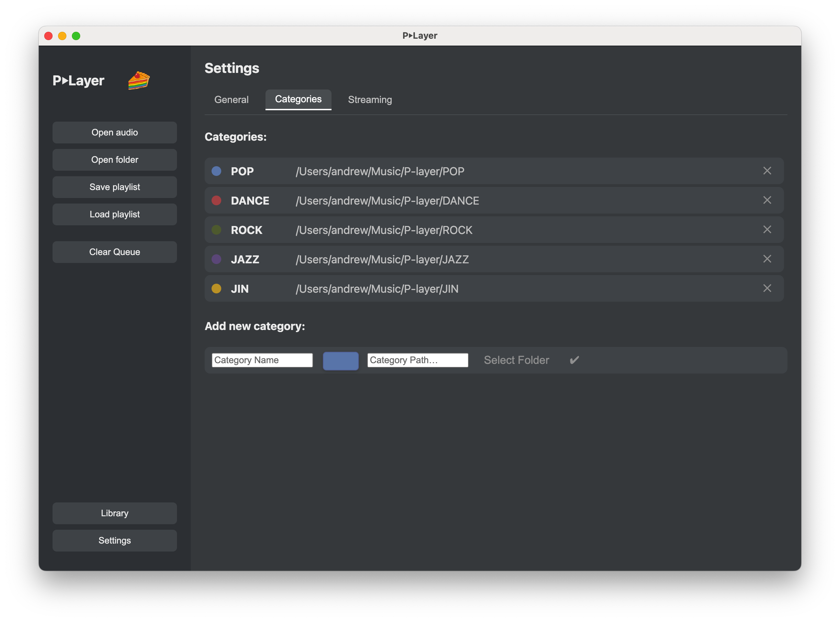This screenshot has height=622, width=840.
Task: Click the POP category color dot
Action: (x=217, y=171)
